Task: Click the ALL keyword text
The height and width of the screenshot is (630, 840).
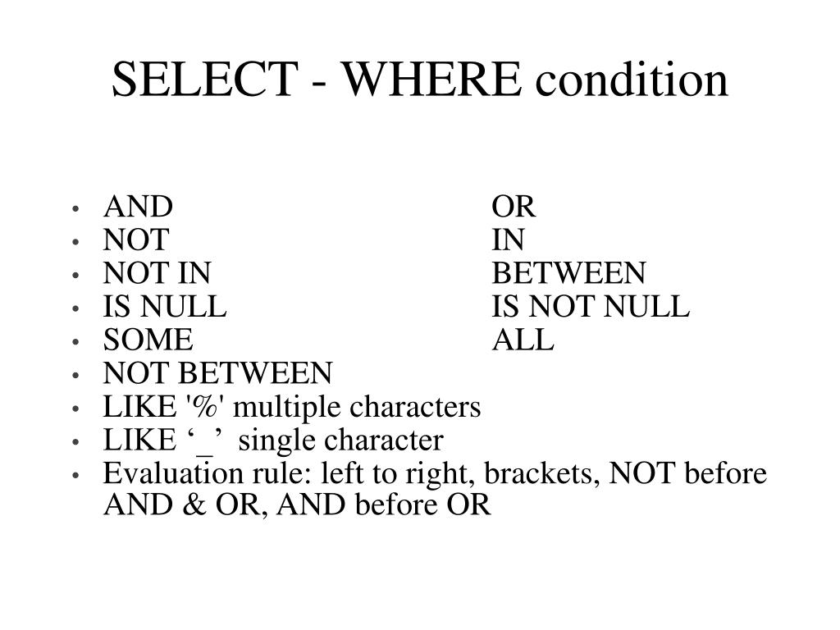Action: [x=523, y=340]
